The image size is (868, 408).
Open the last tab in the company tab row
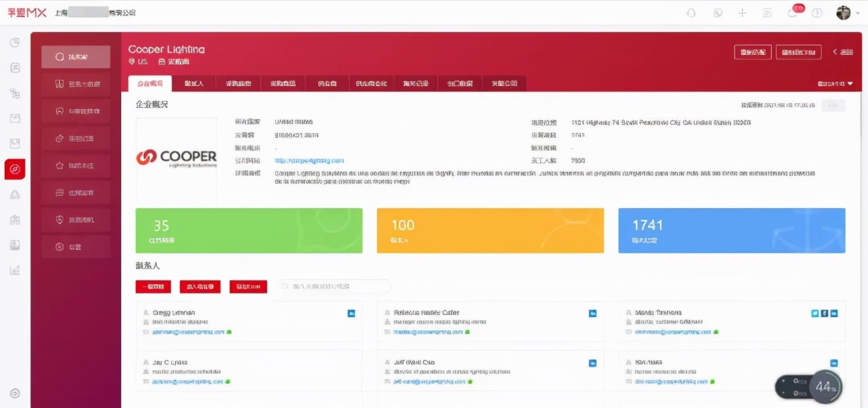point(504,83)
